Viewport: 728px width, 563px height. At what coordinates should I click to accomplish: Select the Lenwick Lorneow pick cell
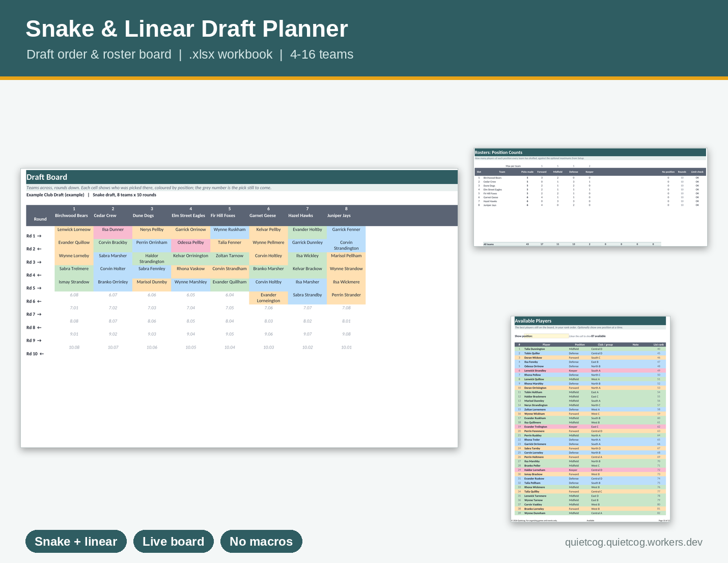[74, 233]
